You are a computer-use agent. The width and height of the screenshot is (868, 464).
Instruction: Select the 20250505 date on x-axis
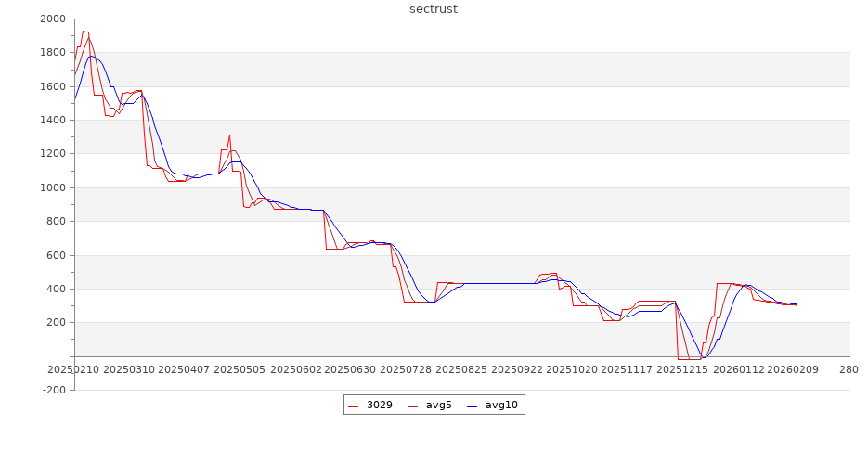(240, 369)
